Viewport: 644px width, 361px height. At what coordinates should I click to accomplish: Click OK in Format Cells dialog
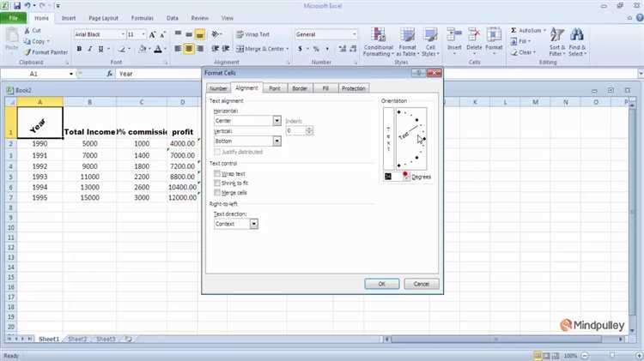381,284
